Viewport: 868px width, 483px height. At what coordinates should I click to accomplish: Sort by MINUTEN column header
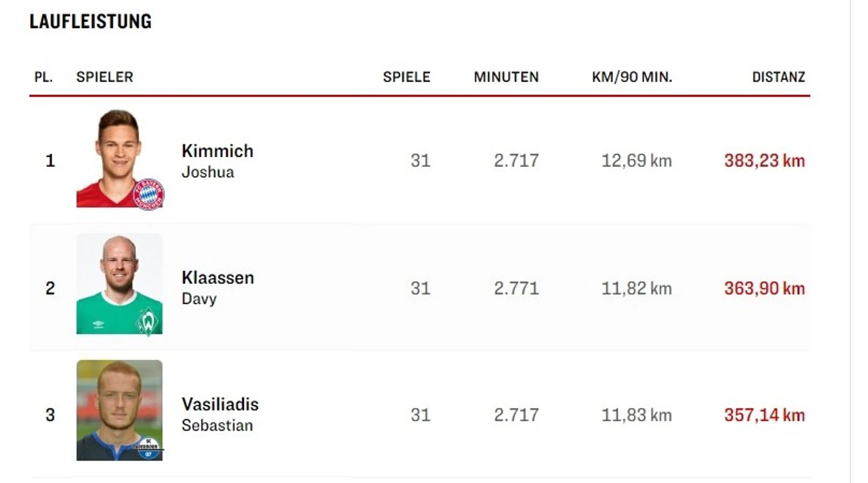506,77
